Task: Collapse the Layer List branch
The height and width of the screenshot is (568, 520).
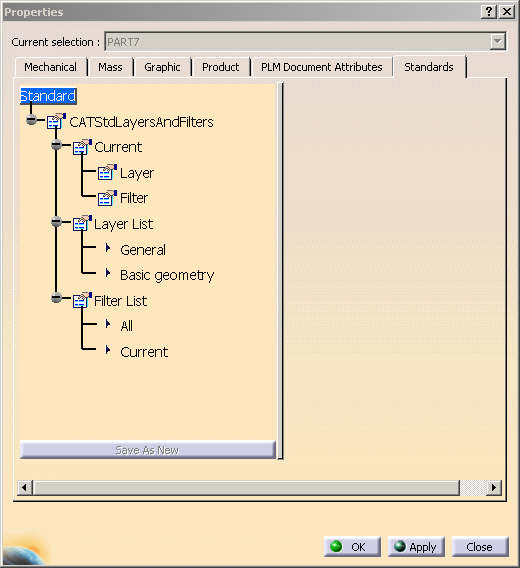Action: (x=56, y=221)
